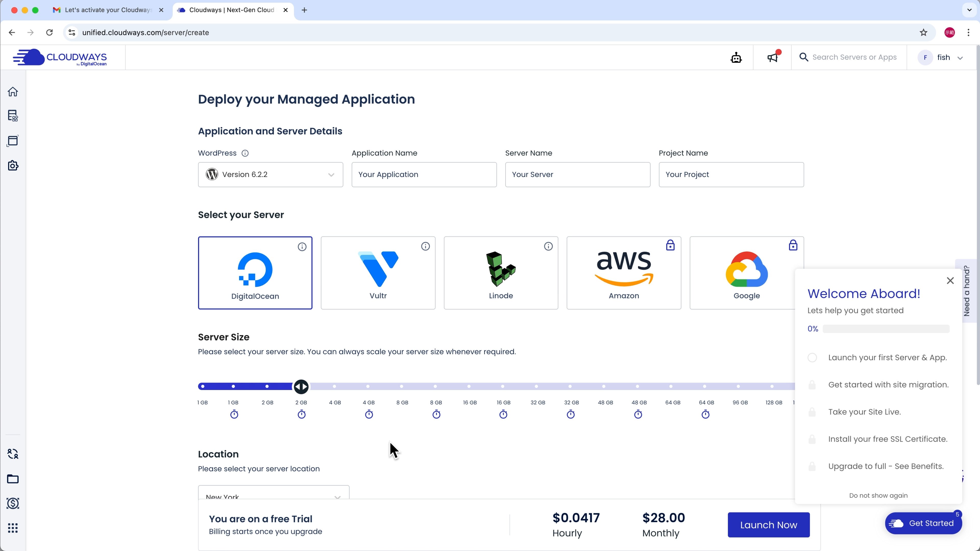Open the home icon in sidebar
Viewport: 980px width, 551px height.
tap(13, 92)
